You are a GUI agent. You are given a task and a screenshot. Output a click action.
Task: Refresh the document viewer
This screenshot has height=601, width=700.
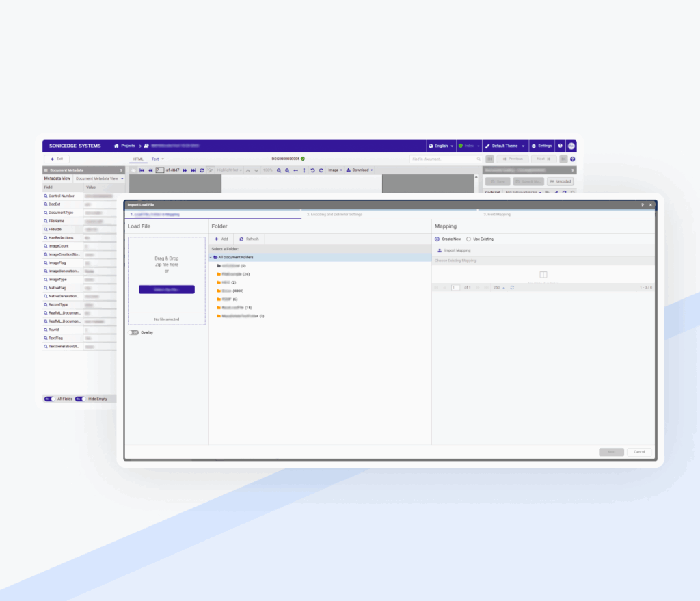pos(201,170)
